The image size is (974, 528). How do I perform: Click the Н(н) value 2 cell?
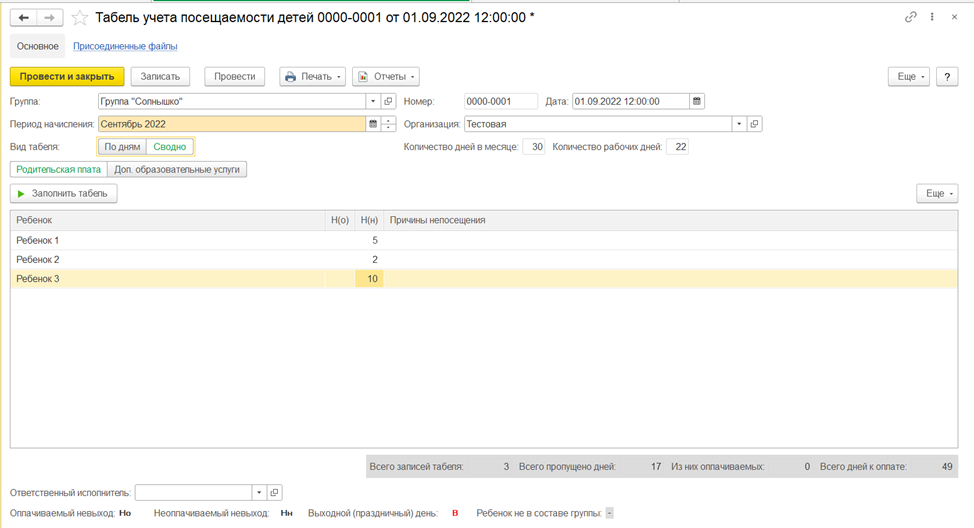click(369, 260)
